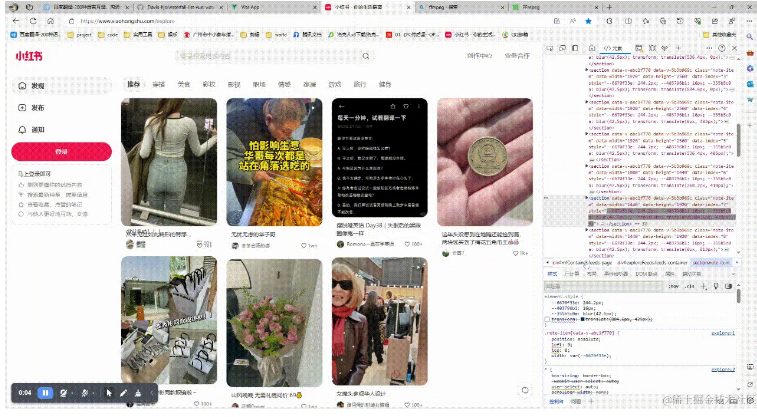Click the red 登录 login button
The width and height of the screenshot is (757, 417).
pyautogui.click(x=61, y=151)
